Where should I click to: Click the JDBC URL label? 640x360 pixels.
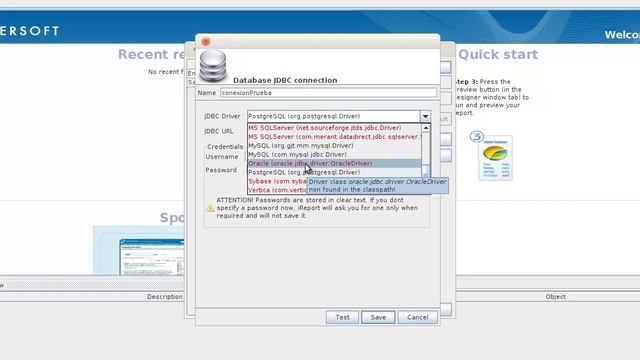click(x=219, y=131)
